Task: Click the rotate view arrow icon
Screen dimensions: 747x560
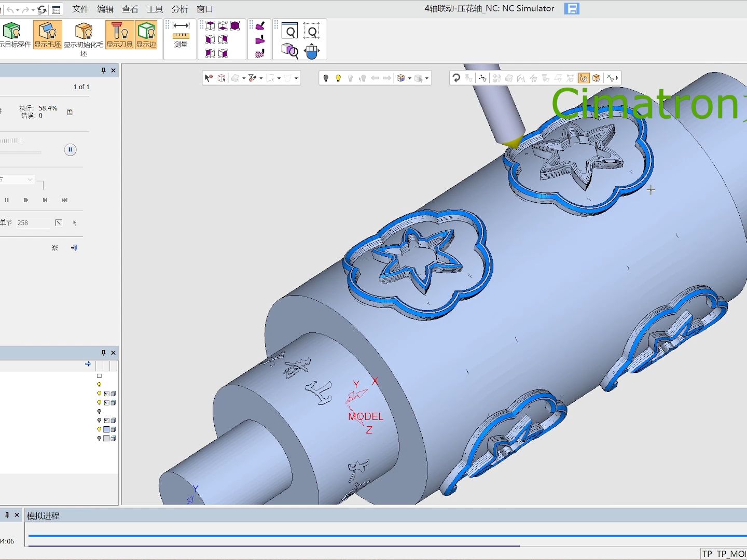Action: [456, 78]
